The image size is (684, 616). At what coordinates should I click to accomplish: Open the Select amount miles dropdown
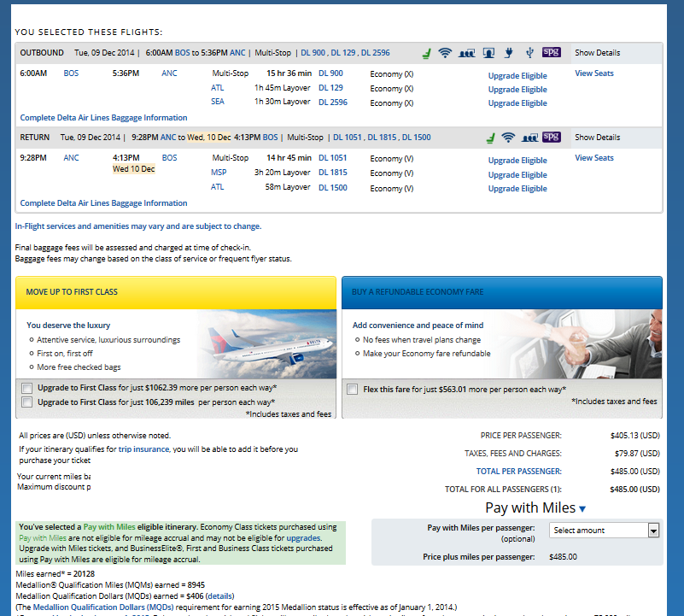[605, 531]
